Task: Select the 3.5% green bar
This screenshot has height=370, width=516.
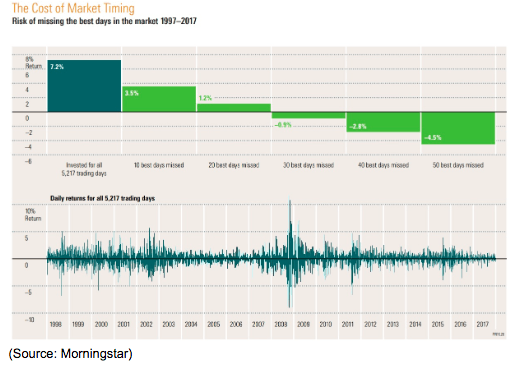Action: click(159, 99)
